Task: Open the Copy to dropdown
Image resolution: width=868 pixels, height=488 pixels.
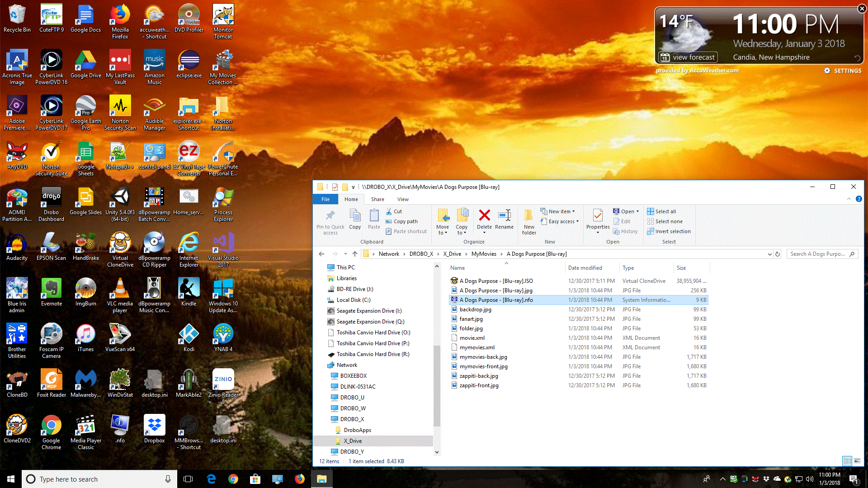Action: point(462,222)
